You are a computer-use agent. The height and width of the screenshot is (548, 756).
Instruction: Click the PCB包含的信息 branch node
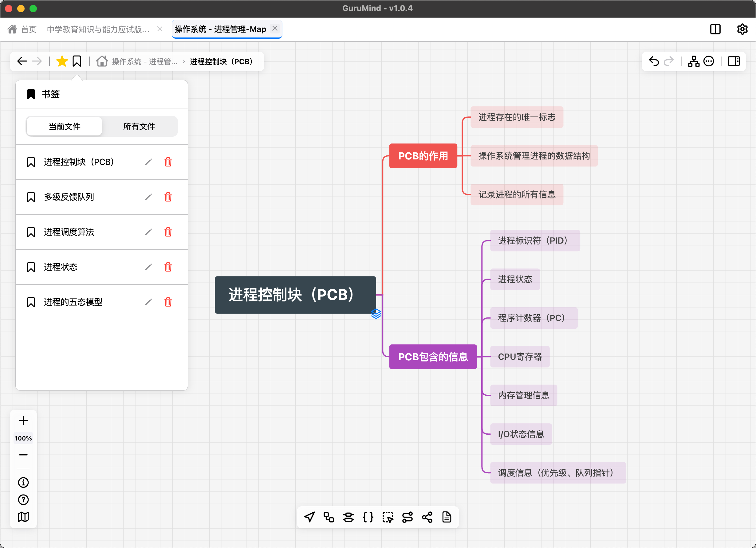click(x=433, y=357)
